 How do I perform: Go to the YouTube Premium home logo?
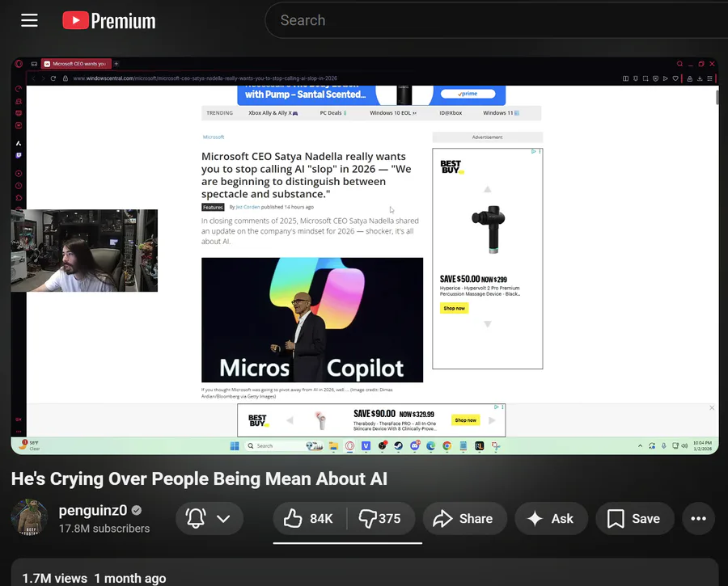pos(109,21)
